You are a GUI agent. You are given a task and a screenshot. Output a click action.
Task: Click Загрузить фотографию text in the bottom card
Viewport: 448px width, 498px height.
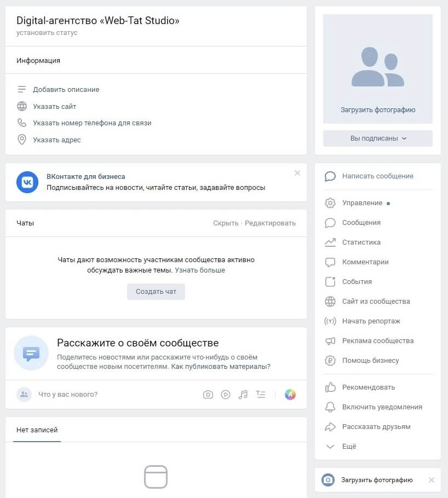377,480
